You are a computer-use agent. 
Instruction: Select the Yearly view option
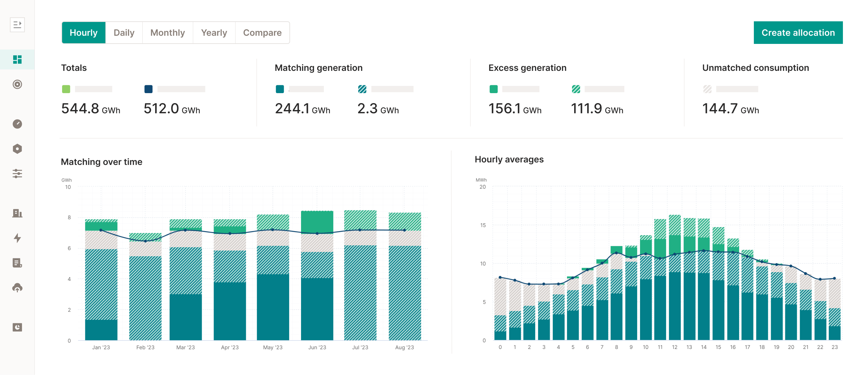pyautogui.click(x=214, y=32)
